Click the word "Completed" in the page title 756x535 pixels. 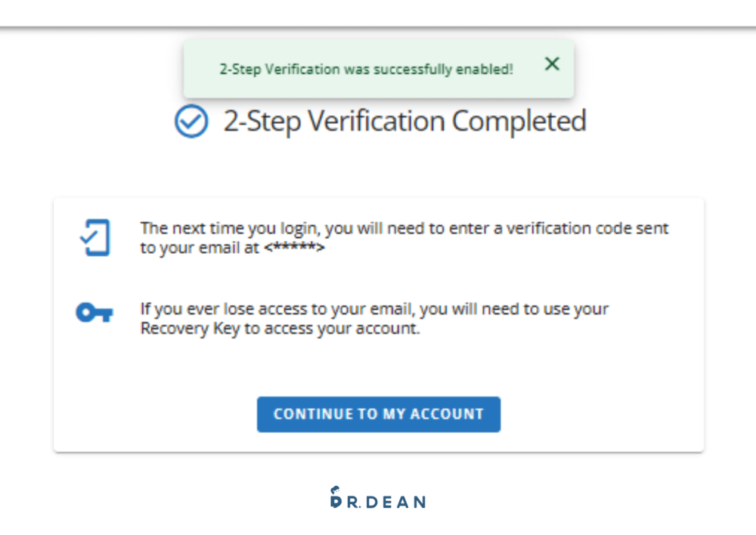[519, 122]
